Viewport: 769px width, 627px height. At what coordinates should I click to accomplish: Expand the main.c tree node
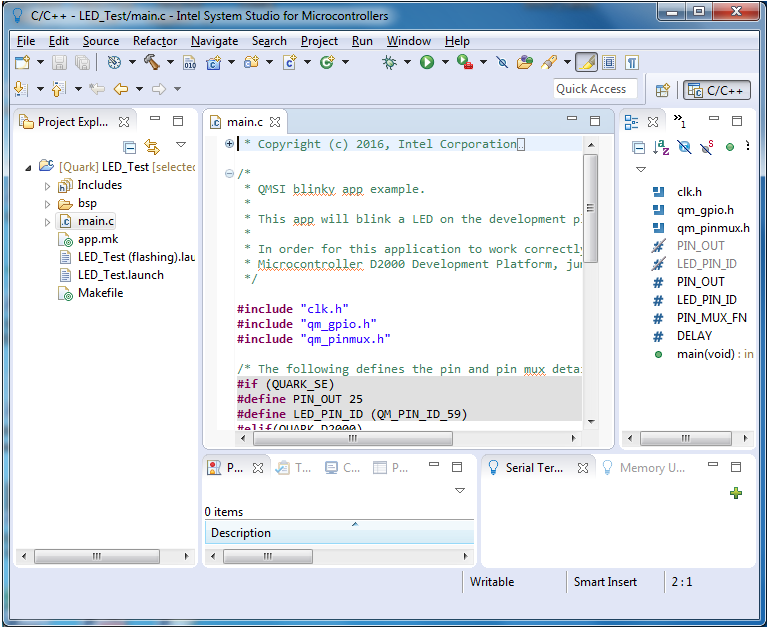coord(47,222)
